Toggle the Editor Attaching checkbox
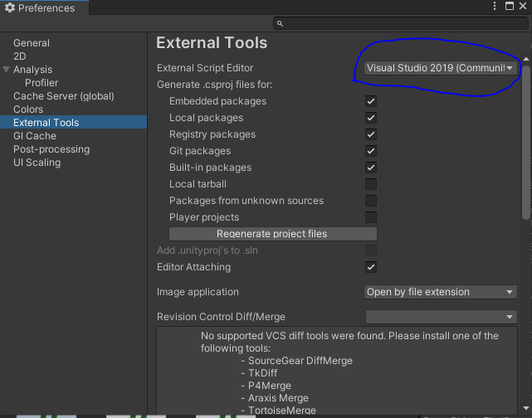 tap(371, 267)
